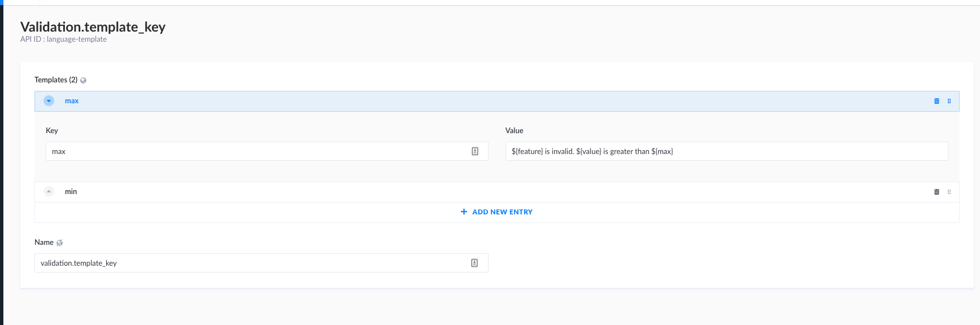The width and height of the screenshot is (980, 325).
Task: Select the max entry header title
Action: (72, 101)
